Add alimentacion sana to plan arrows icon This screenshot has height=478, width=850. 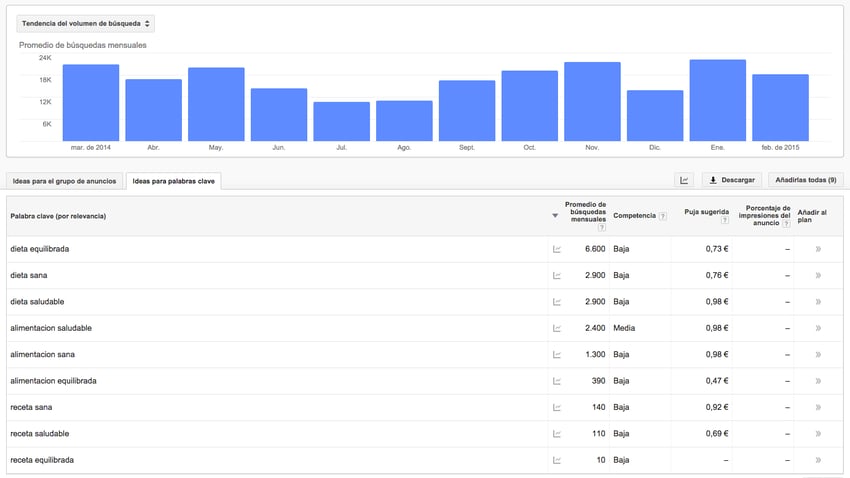(818, 354)
